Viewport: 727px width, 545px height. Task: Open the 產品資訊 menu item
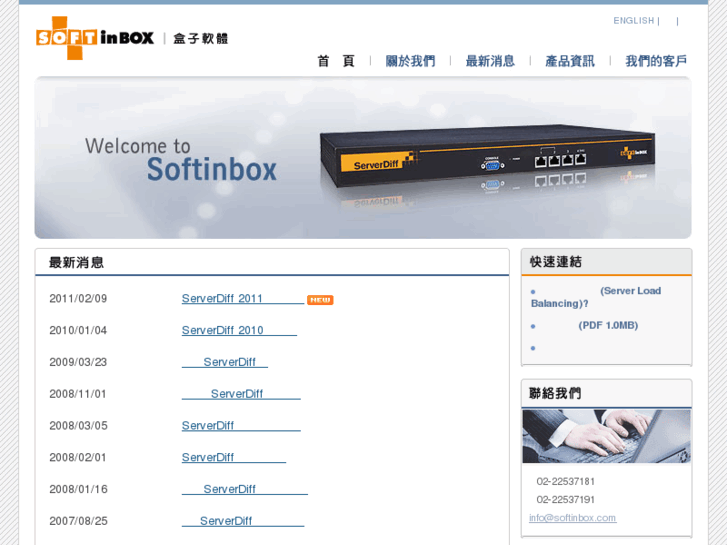(x=570, y=61)
